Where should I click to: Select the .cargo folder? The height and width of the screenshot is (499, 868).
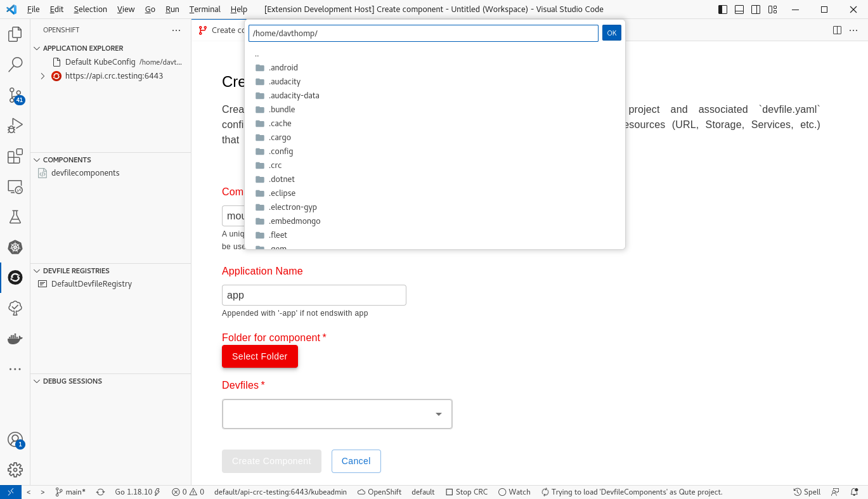coord(435,138)
